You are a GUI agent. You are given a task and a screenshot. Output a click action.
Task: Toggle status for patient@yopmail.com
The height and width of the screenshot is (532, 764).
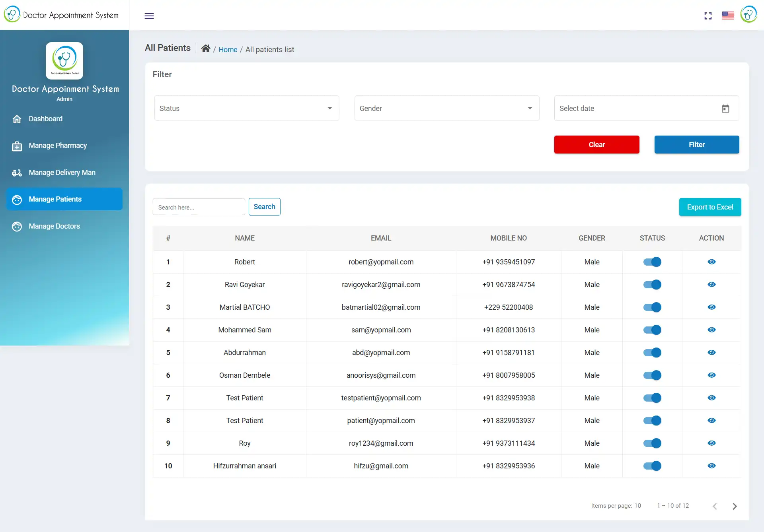(x=652, y=420)
